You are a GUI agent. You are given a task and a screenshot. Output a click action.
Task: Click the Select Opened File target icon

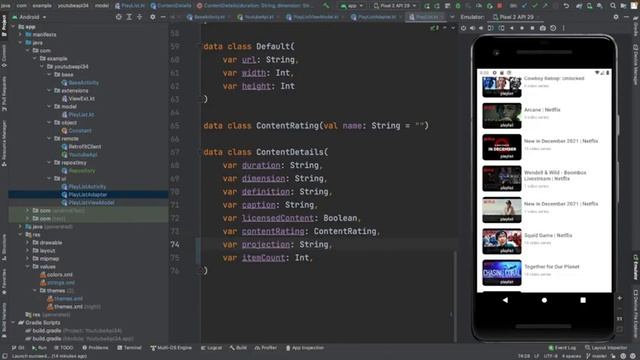click(118, 17)
